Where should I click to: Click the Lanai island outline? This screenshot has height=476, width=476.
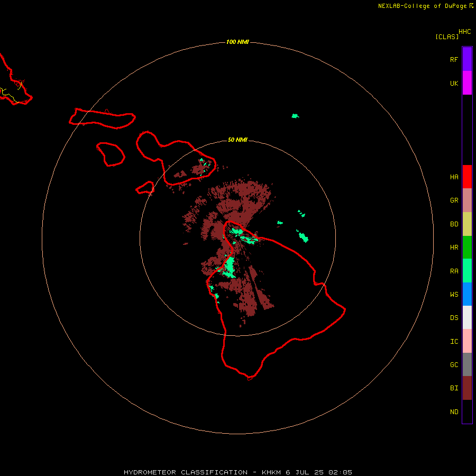coord(111,154)
